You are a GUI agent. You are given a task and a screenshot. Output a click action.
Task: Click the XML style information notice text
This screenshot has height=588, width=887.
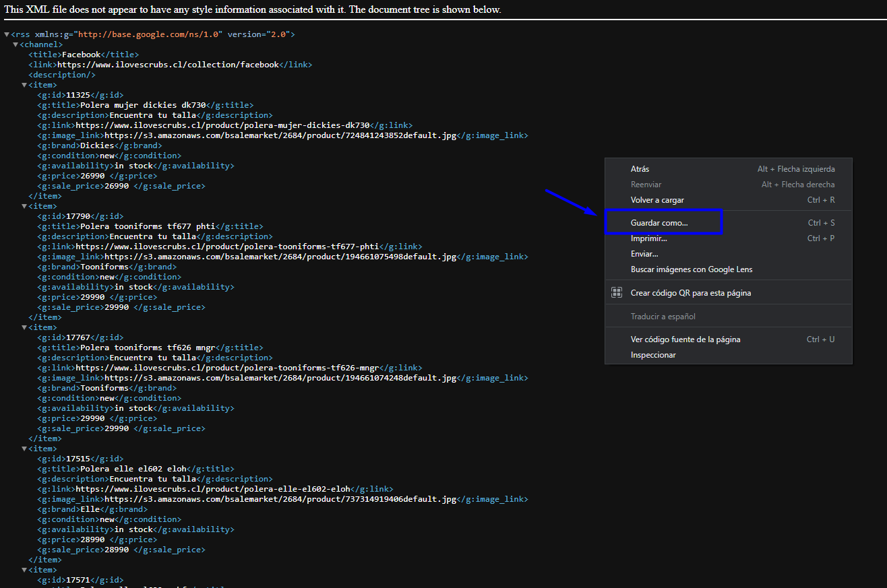click(x=253, y=9)
